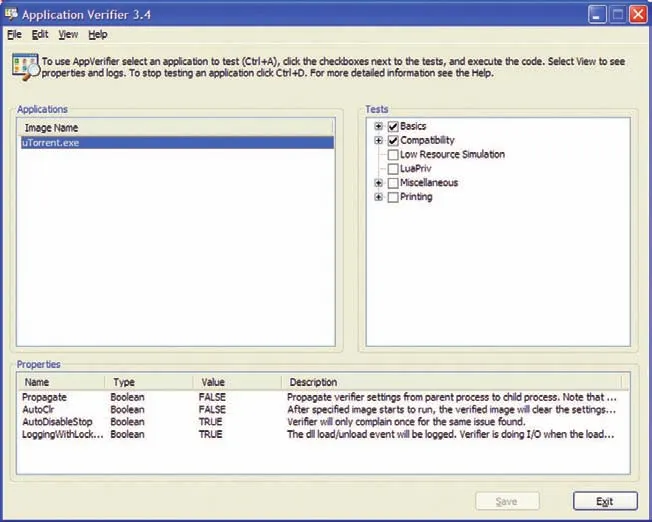This screenshot has width=652, height=522.
Task: Click the Low Resource Simulation label
Action: [452, 154]
